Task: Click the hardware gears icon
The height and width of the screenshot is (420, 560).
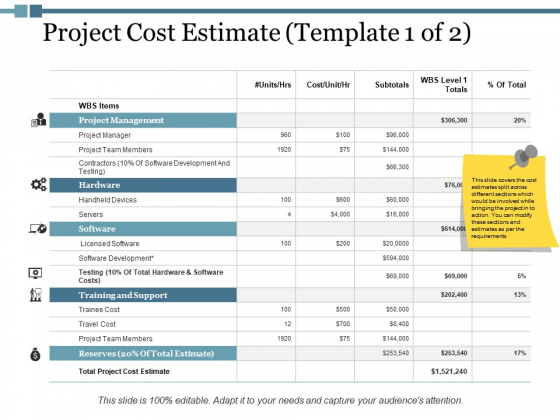Action: coord(39,184)
